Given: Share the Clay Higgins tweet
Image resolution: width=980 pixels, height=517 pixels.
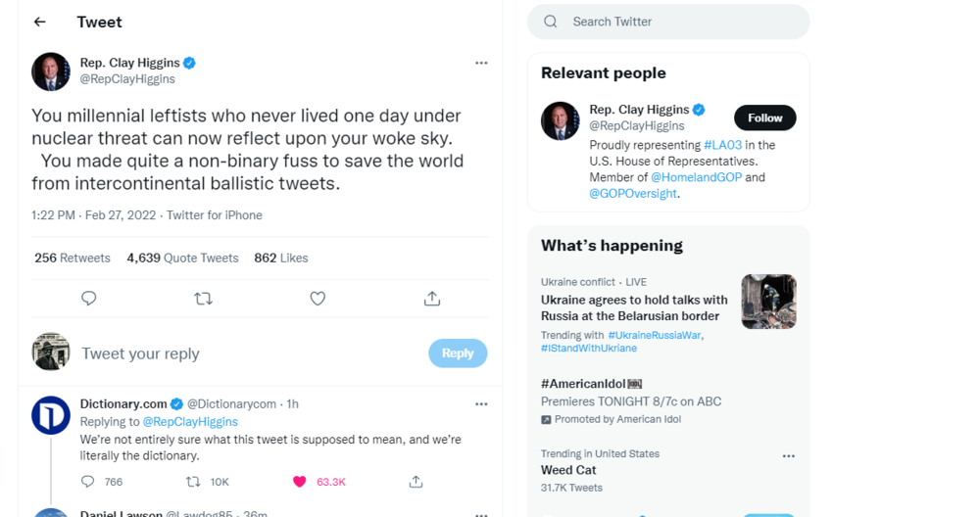Looking at the screenshot, I should point(432,299).
